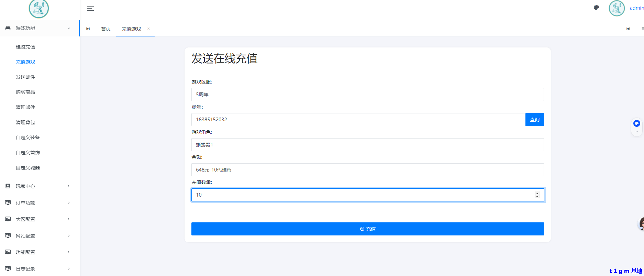Open the 游戏区服 dropdown
Screen dimensions: 644x276
coord(367,95)
